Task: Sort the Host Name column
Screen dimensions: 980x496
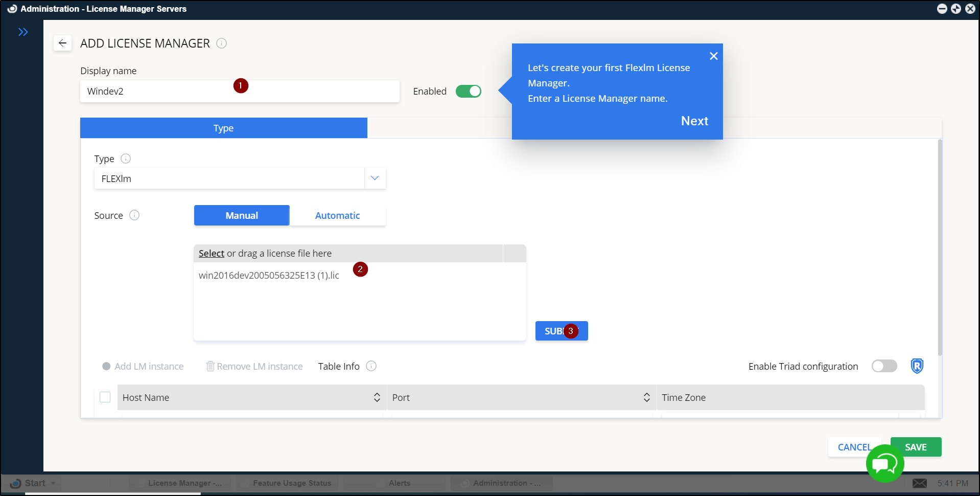Action: pos(377,397)
